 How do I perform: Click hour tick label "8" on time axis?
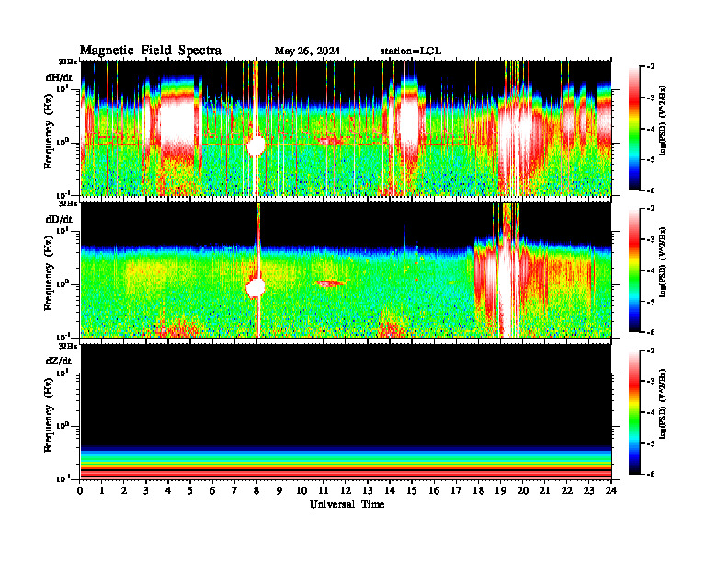[256, 491]
